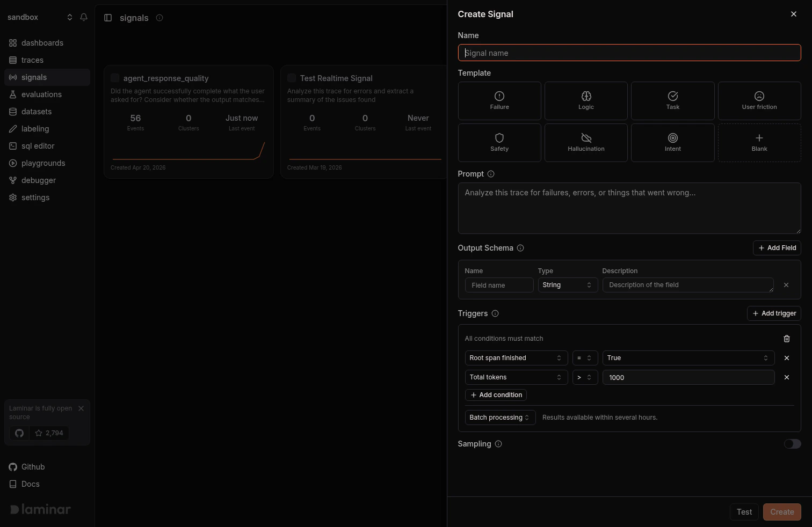This screenshot has height=527, width=812.
Task: Click the Prompt info icon
Action: point(491,174)
